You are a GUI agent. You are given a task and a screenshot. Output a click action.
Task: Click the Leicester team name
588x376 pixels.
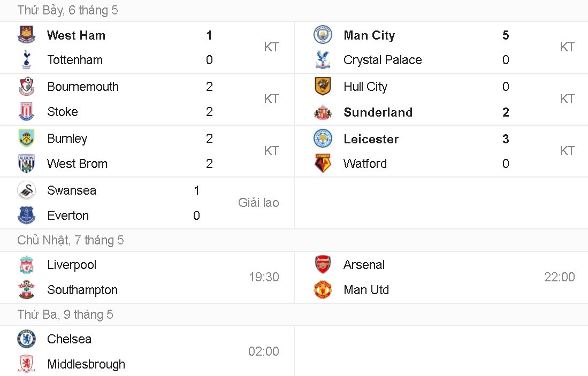pos(371,139)
